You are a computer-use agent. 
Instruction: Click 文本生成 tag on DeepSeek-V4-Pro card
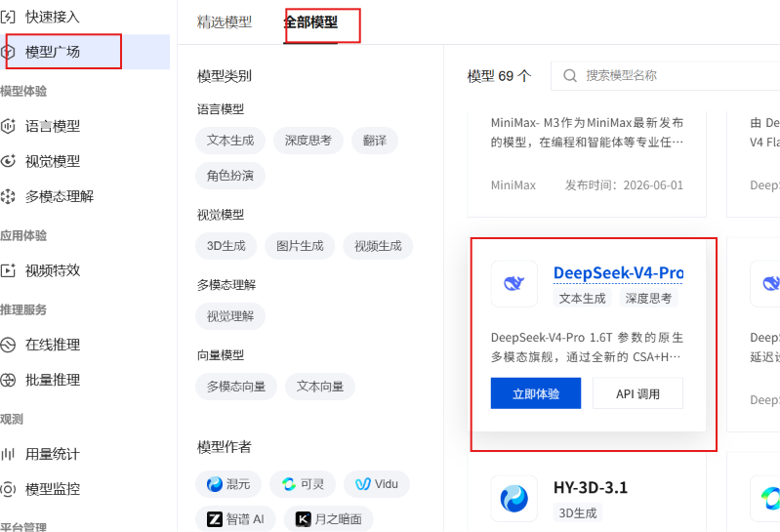(583, 299)
